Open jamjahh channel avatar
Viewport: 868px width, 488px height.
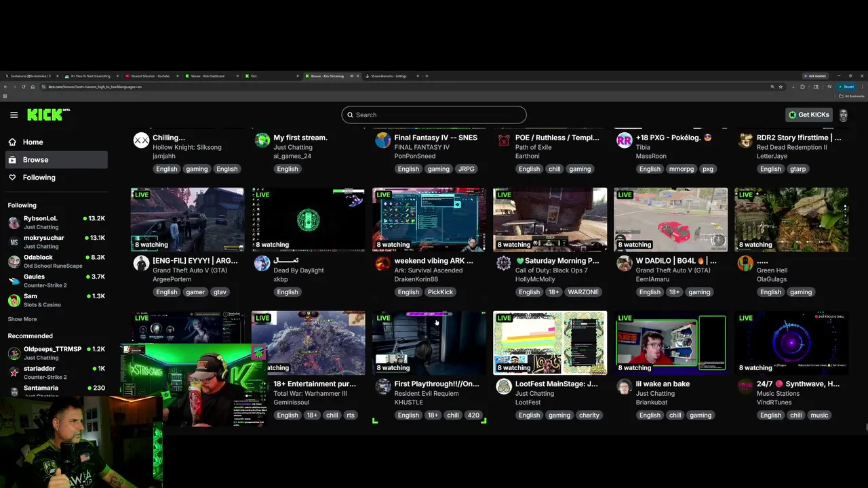tap(141, 140)
